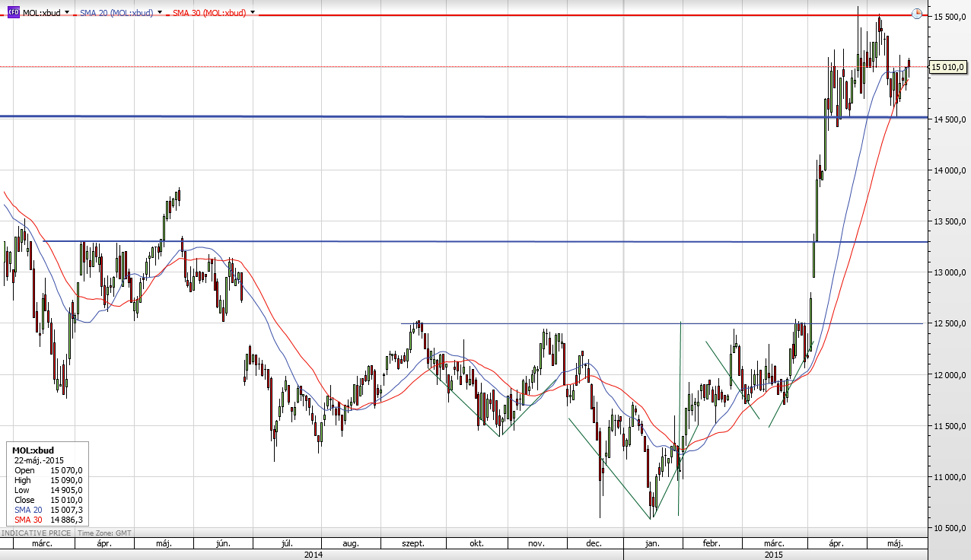
Task: Click the INDICATIVE PRICE status label
Action: coord(37,533)
